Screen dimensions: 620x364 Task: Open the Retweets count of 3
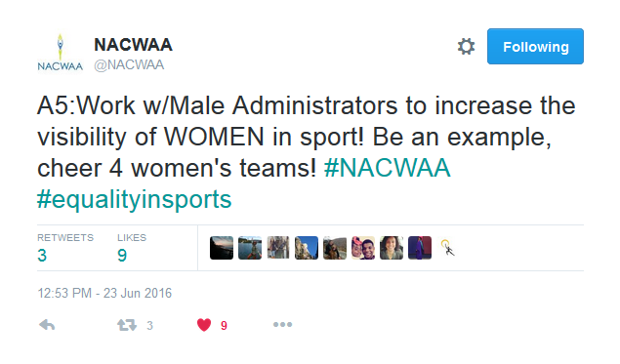click(x=65, y=248)
